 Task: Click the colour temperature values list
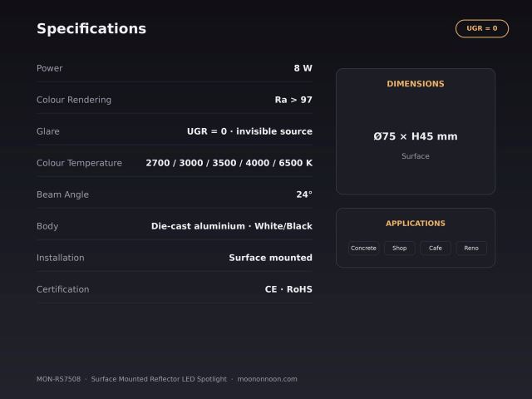coord(229,163)
